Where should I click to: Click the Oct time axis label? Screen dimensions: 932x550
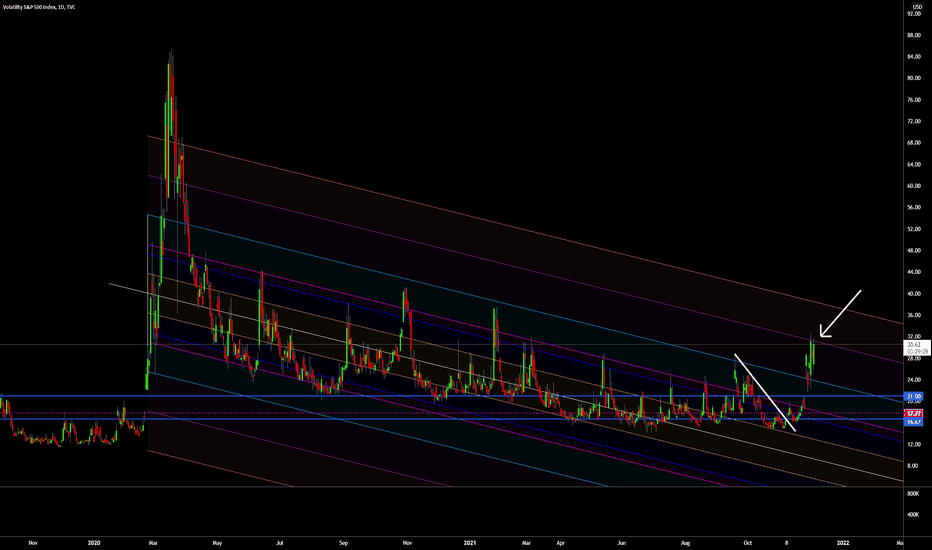[x=748, y=543]
